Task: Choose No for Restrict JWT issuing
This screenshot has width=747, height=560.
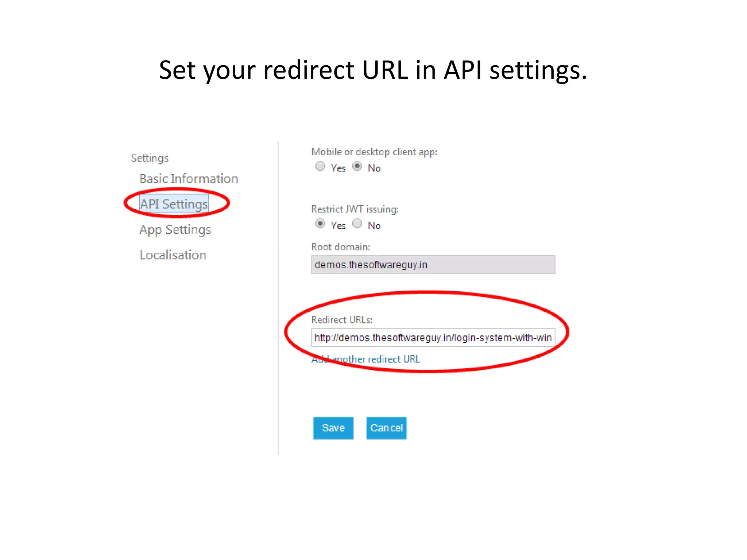Action: click(357, 223)
